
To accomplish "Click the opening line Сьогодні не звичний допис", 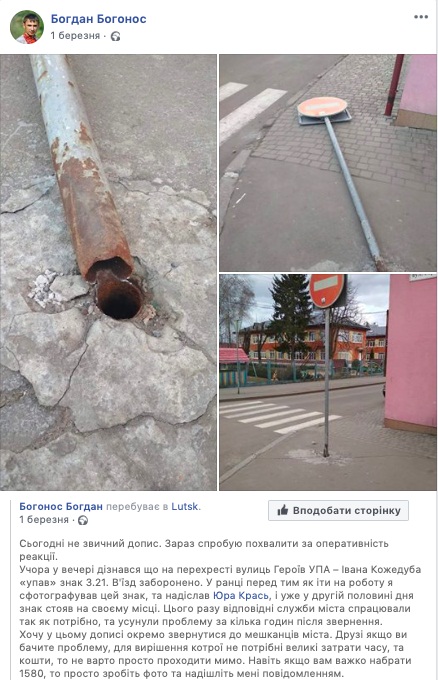I will pyautogui.click(x=91, y=543).
